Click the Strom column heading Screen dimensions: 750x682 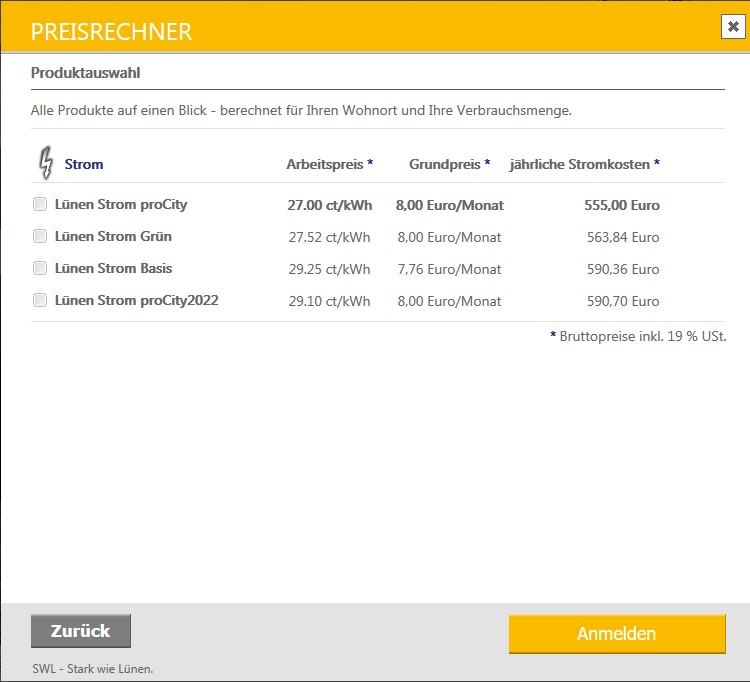[x=84, y=164]
